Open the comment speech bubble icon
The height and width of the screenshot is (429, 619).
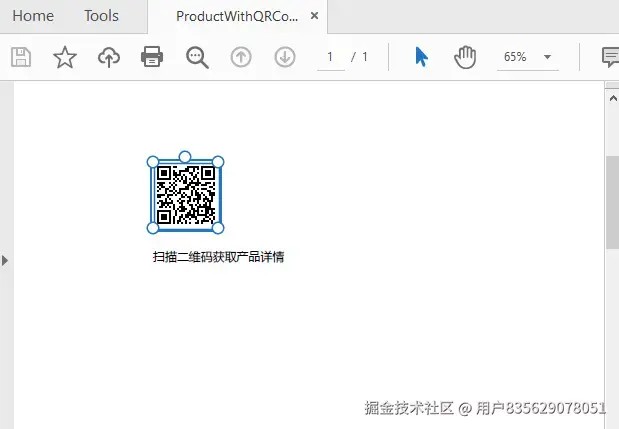610,57
